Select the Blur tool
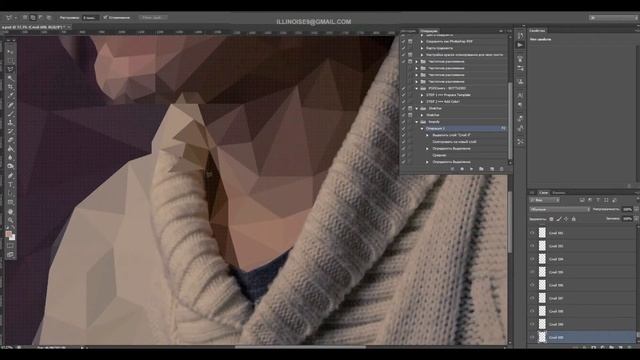 [x=11, y=158]
